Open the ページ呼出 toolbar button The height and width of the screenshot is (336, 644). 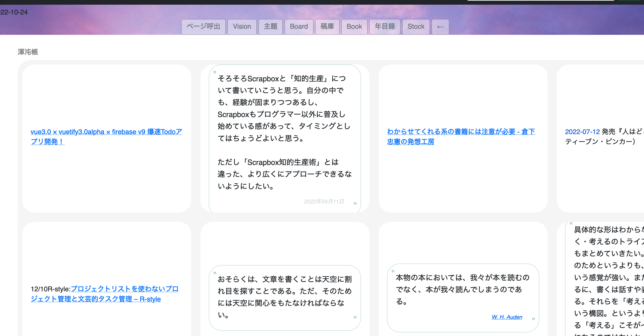(x=203, y=27)
